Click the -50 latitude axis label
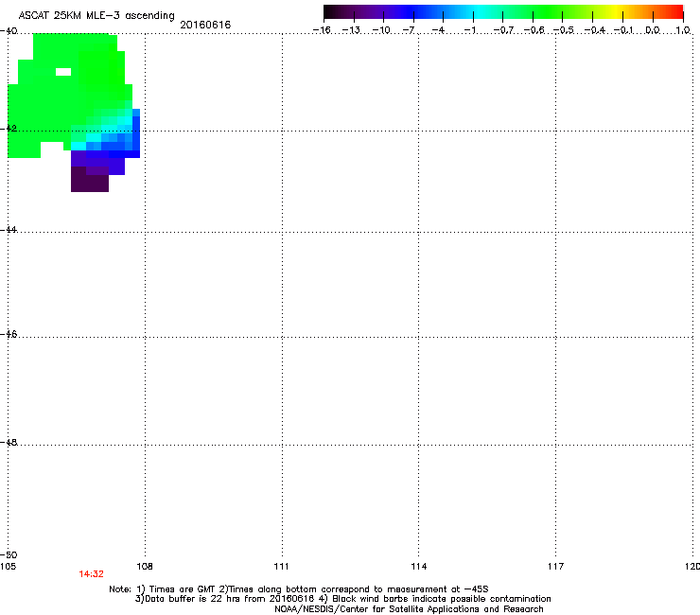Image resolution: width=700 pixels, height=615 pixels. click(9, 554)
